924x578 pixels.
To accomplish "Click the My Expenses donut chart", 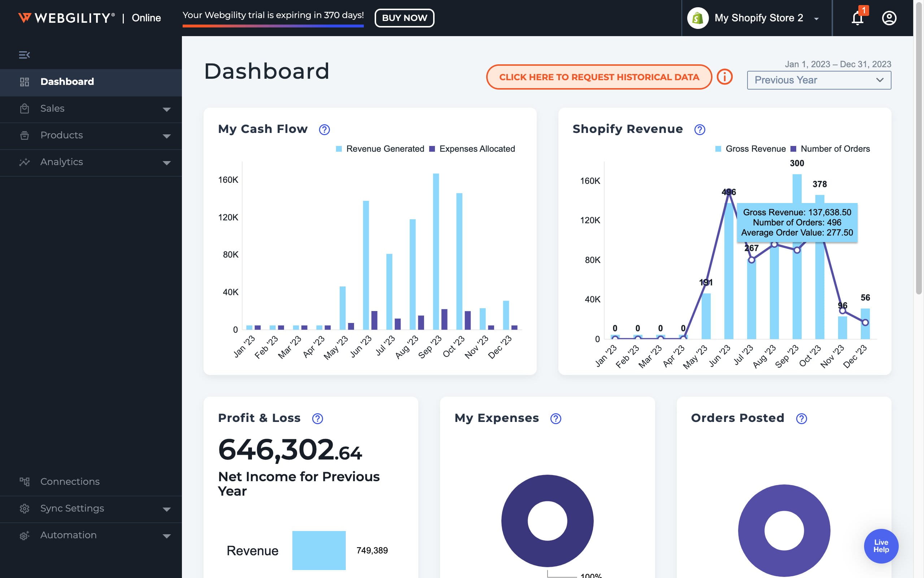I will pos(548,521).
